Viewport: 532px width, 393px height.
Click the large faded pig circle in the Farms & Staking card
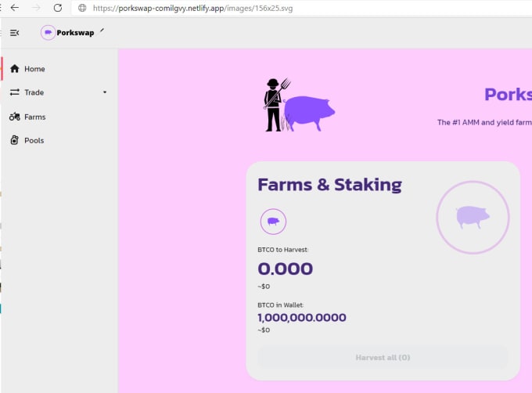pyautogui.click(x=473, y=217)
